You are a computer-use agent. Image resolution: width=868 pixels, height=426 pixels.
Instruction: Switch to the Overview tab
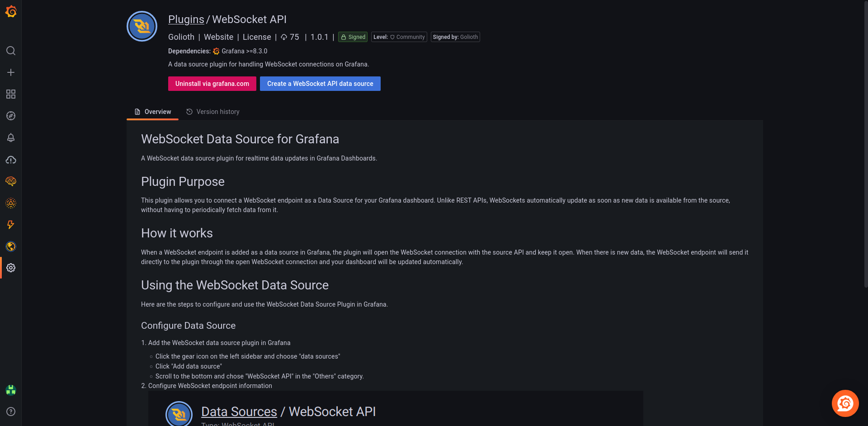[x=153, y=112]
